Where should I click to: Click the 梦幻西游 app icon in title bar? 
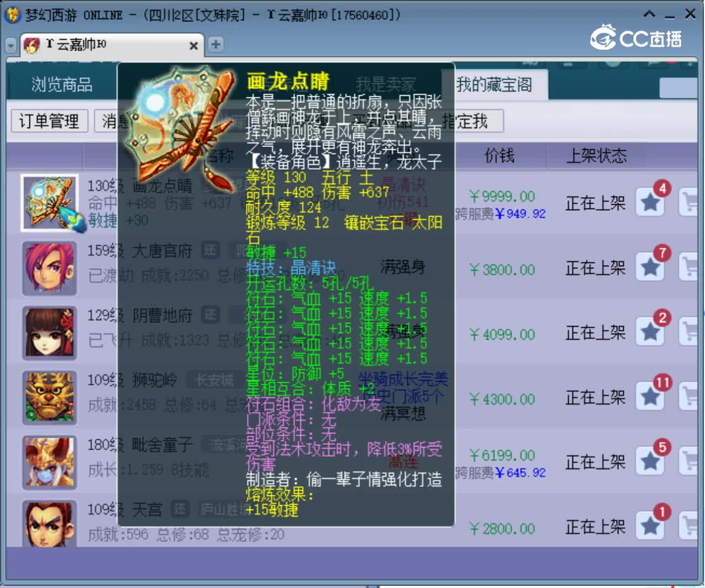[x=13, y=14]
